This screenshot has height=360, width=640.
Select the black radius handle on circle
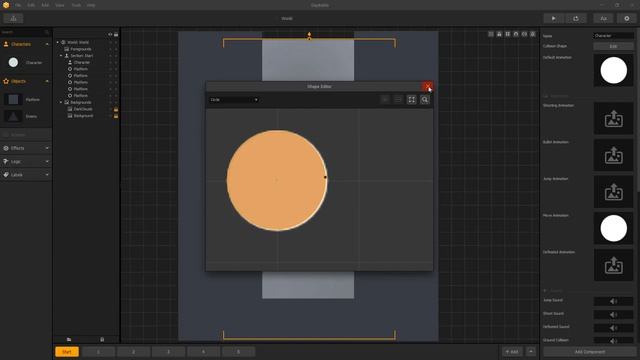[x=325, y=177]
